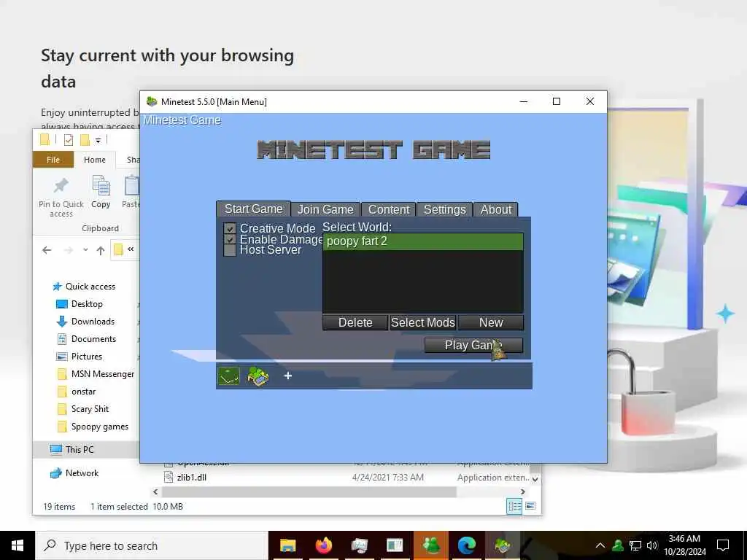
Task: Click the Properties checkmark icon in Explorer quick toolbar
Action: point(69,140)
